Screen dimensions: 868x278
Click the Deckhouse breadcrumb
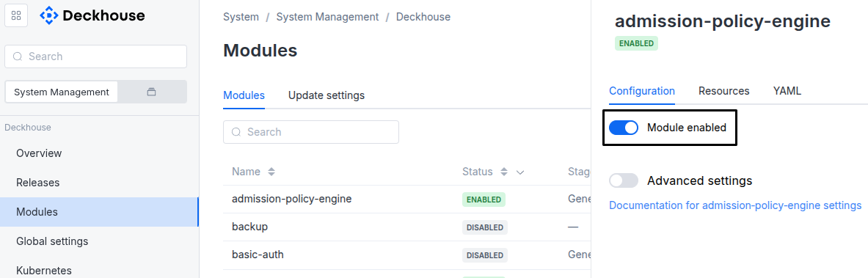[x=423, y=17]
